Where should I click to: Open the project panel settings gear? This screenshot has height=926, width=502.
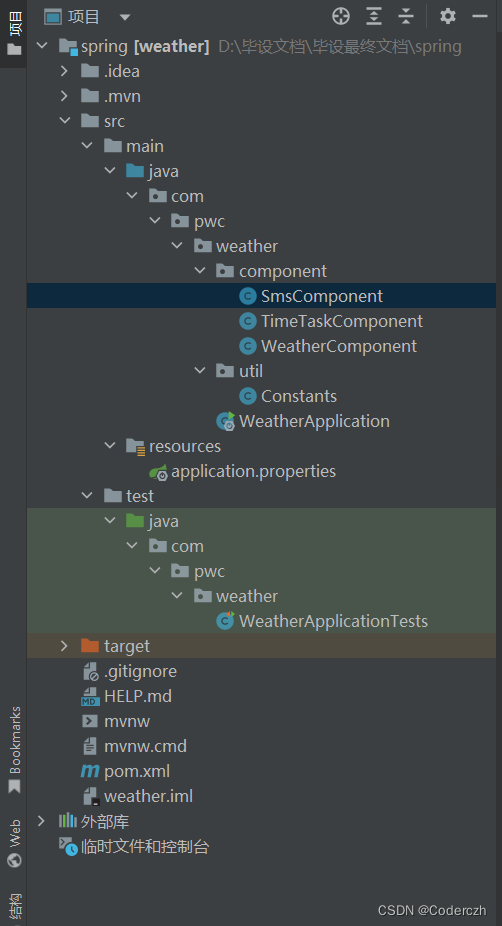tap(448, 17)
